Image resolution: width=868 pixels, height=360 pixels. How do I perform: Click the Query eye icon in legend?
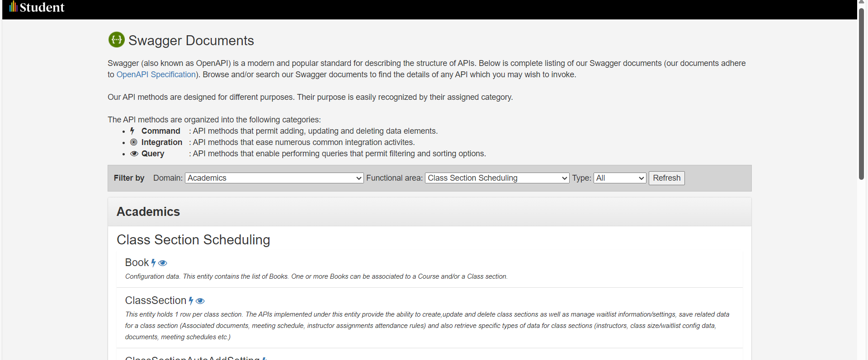click(134, 154)
